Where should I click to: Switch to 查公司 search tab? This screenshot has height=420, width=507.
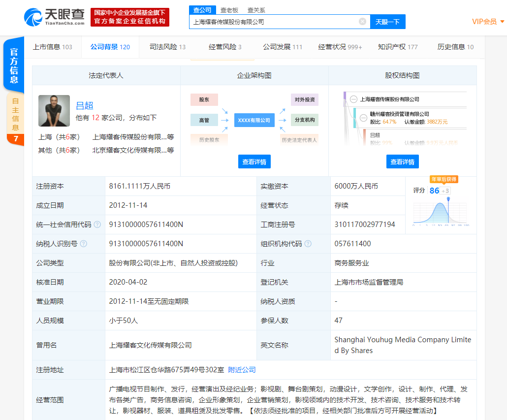tap(202, 10)
